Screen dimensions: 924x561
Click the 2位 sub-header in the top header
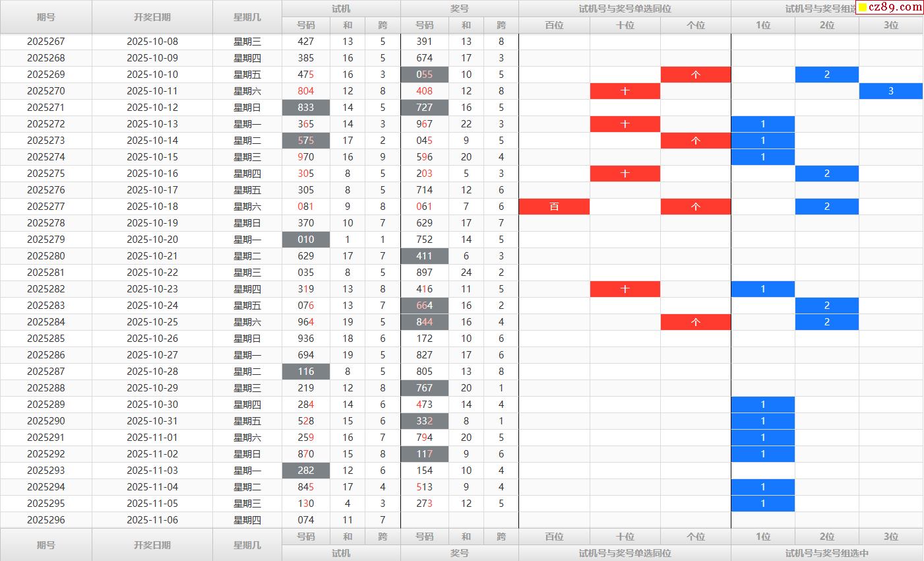tap(827, 25)
